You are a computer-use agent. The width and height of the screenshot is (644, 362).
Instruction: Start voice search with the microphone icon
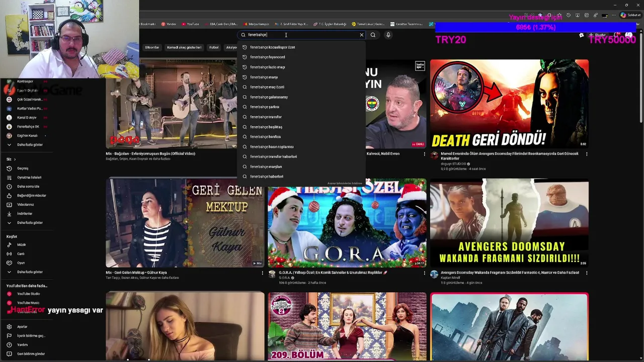(388, 35)
